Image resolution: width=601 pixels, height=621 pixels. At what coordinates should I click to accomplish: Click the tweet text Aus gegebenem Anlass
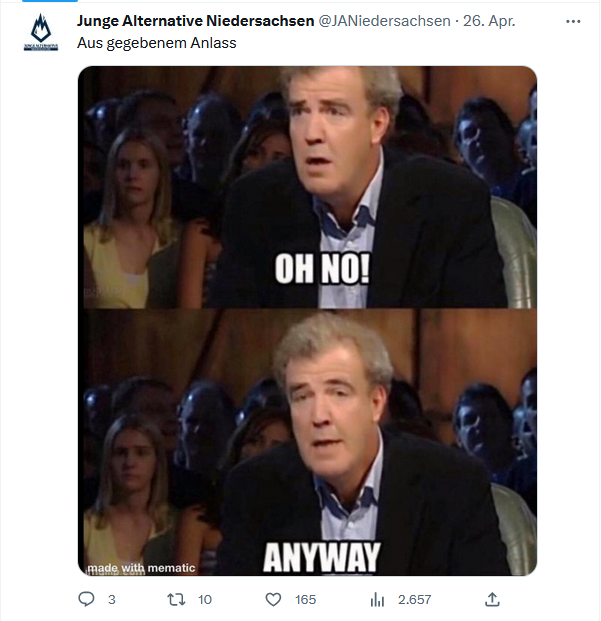pyautogui.click(x=156, y=43)
